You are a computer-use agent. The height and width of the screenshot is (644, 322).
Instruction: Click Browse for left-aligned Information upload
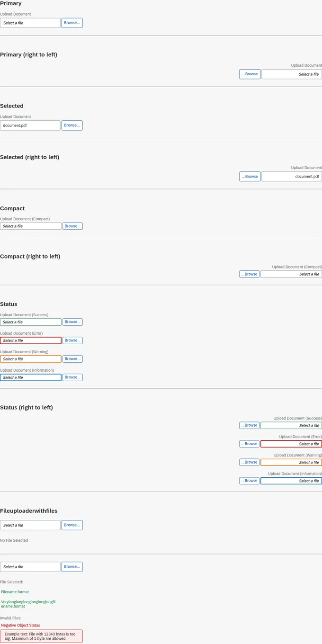72,377
